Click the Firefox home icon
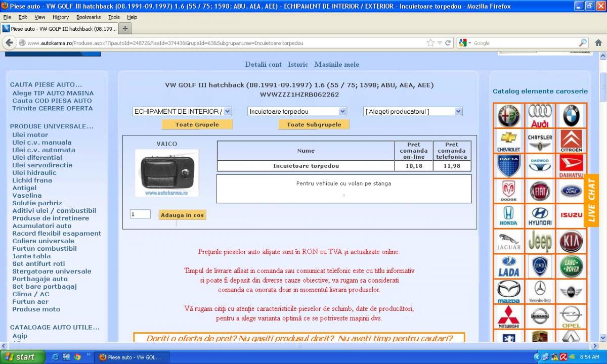 [598, 43]
